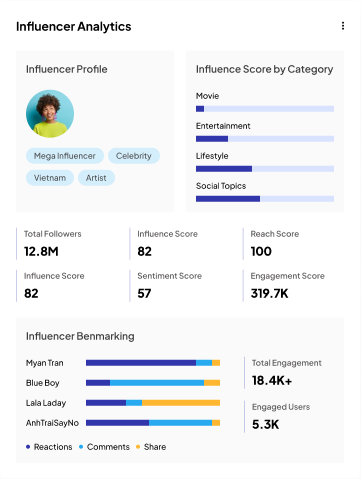Click the Vietnam tag chip
The height and width of the screenshot is (479, 361).
pyautogui.click(x=50, y=178)
